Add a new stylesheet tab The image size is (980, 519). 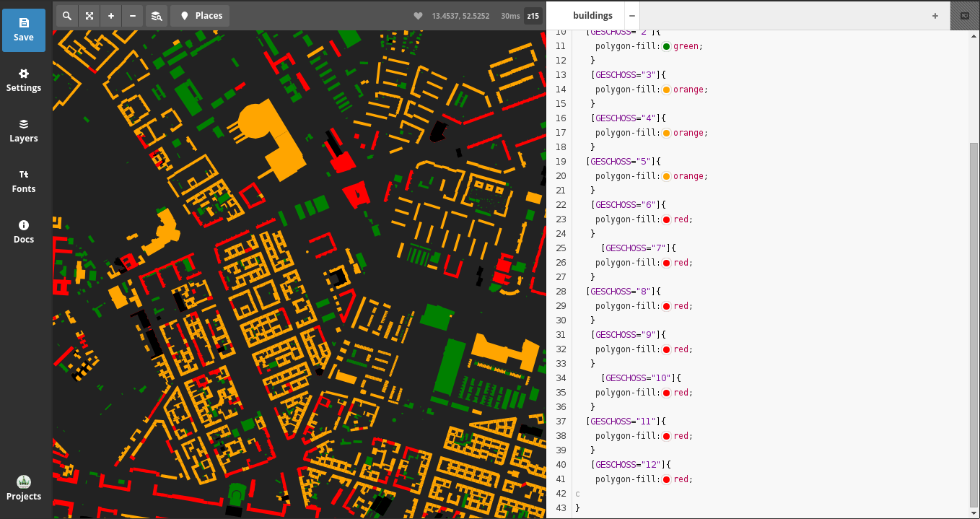(x=935, y=15)
